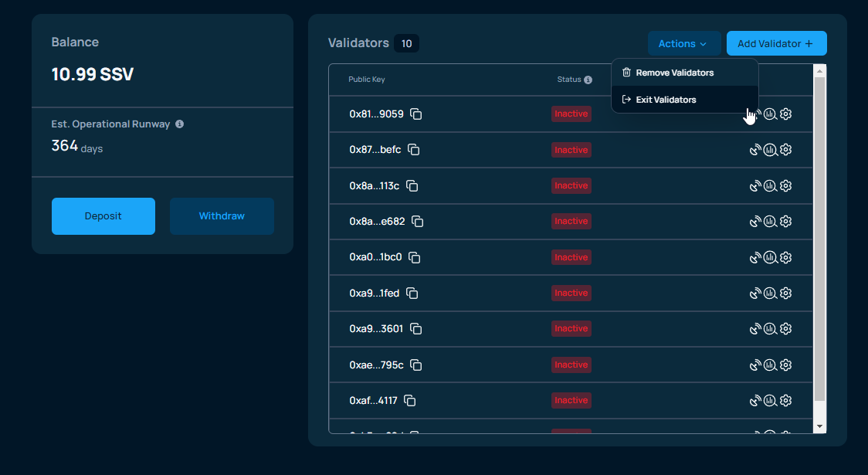Open settings gear for validator 0xa9...3601
This screenshot has width=868, height=475.
pyautogui.click(x=785, y=329)
